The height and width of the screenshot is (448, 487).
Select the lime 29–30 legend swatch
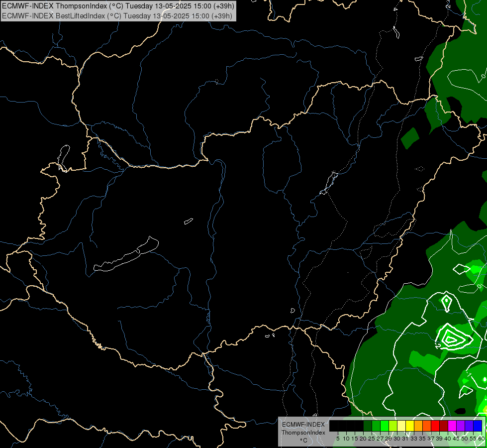[393, 426]
